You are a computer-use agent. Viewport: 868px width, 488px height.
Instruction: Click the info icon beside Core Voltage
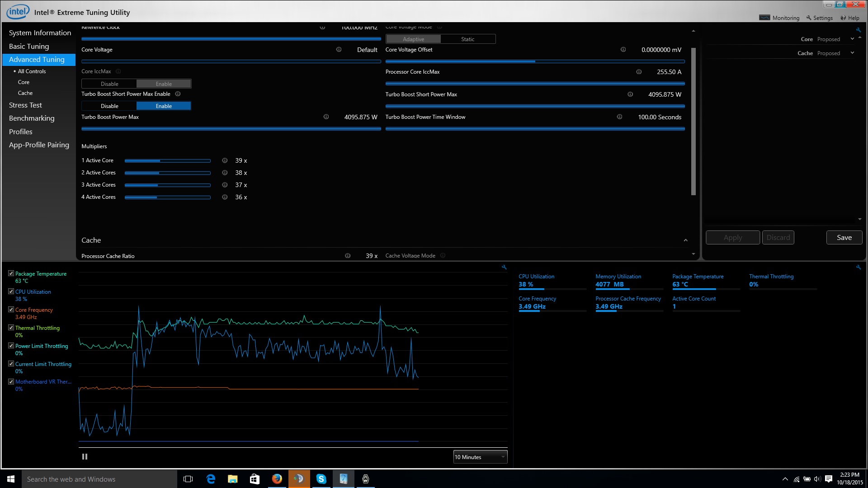tap(339, 50)
